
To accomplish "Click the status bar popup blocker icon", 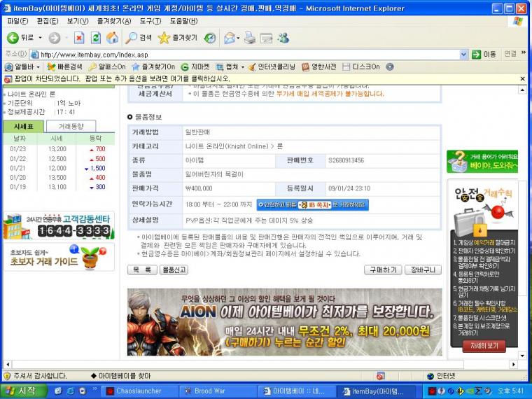I will 381,376.
